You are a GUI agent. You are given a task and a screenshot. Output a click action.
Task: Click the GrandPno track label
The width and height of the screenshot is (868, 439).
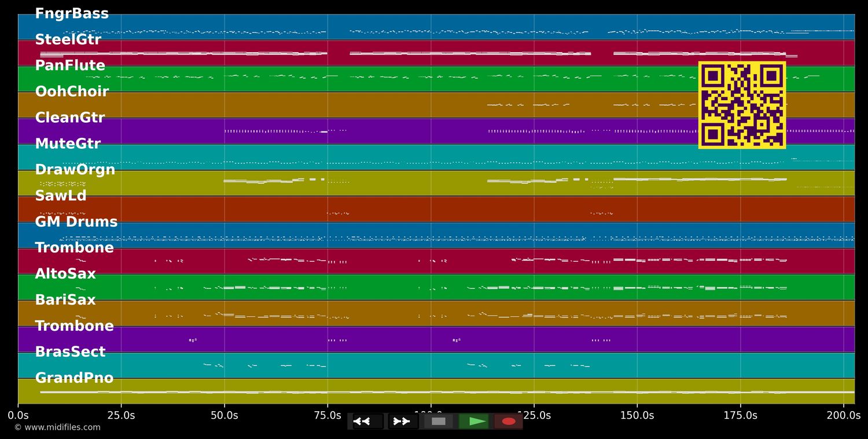point(74,378)
